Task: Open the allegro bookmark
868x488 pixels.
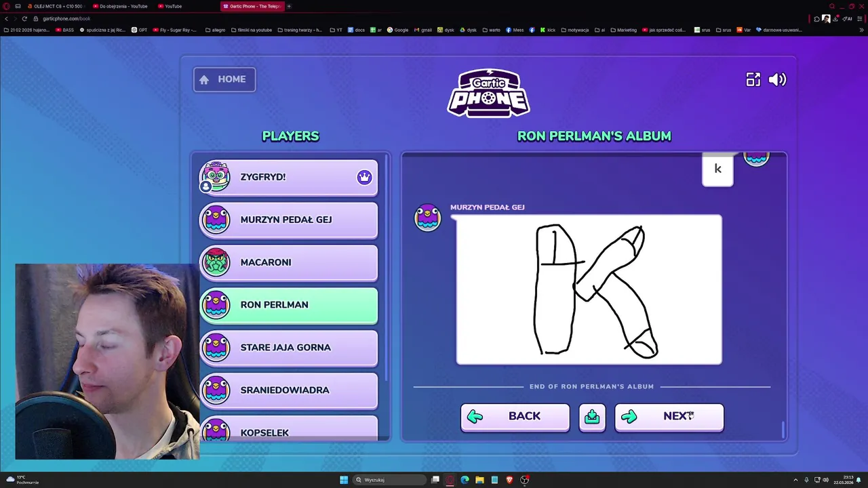Action: coord(215,30)
